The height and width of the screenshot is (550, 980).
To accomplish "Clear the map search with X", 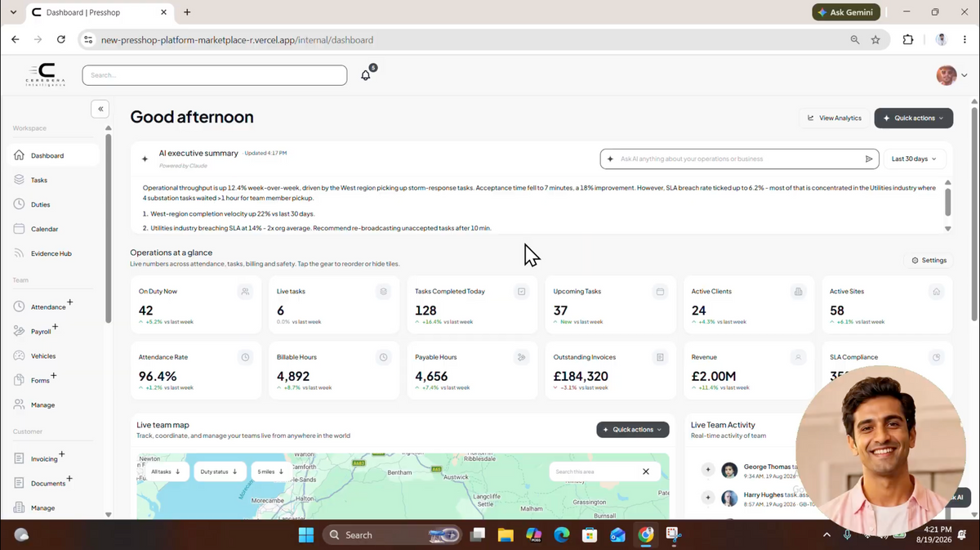I will point(646,472).
